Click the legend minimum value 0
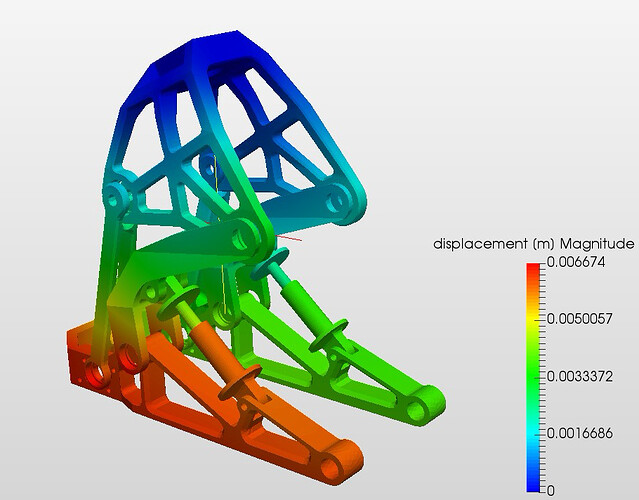This screenshot has height=500, width=639. [x=551, y=491]
